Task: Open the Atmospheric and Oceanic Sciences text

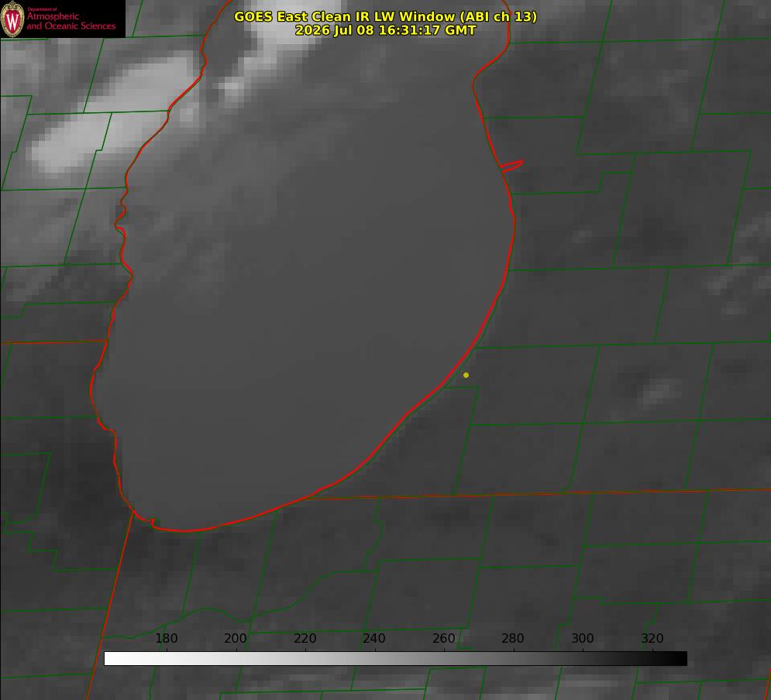Action: pyautogui.click(x=71, y=21)
